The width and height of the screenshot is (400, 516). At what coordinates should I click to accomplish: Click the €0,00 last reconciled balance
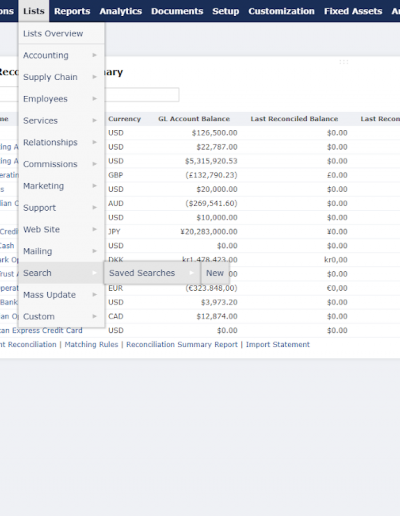(337, 288)
